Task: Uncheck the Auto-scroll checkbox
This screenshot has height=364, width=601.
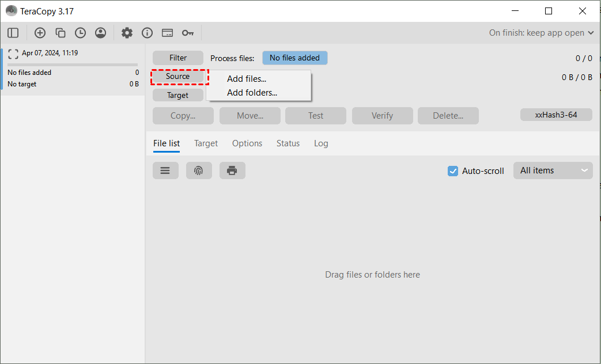Action: (453, 170)
